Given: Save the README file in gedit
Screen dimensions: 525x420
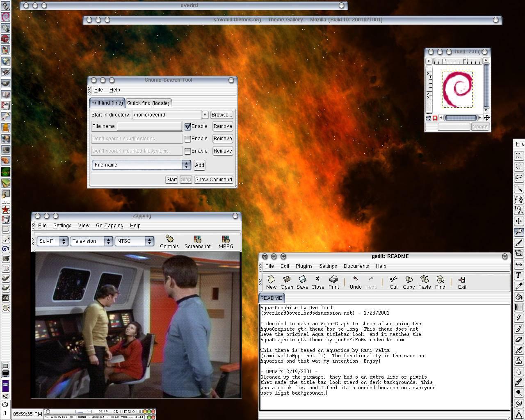Looking at the screenshot, I should pos(302,282).
